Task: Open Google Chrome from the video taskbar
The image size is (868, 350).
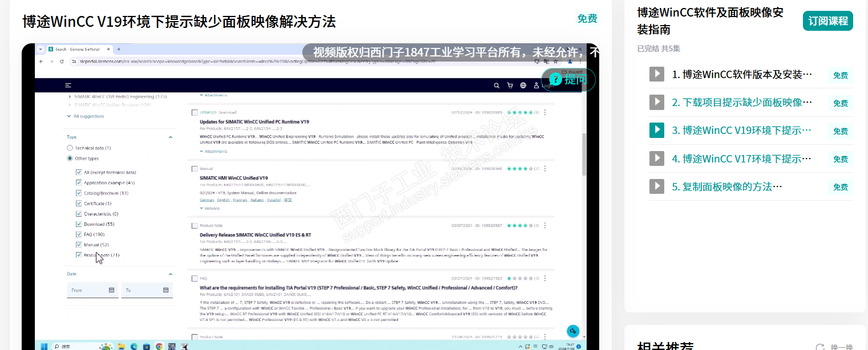Action: tap(159, 346)
